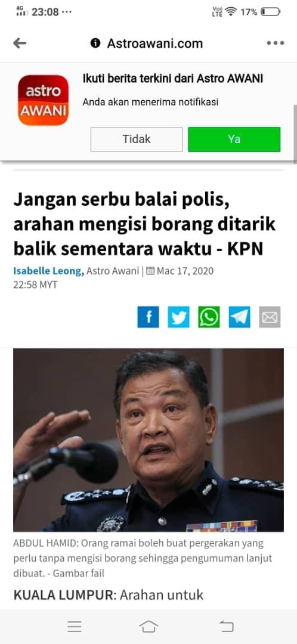Screen dimensions: 297x644
Task: Open the article photo of Abdul Hamid
Action: click(148, 440)
